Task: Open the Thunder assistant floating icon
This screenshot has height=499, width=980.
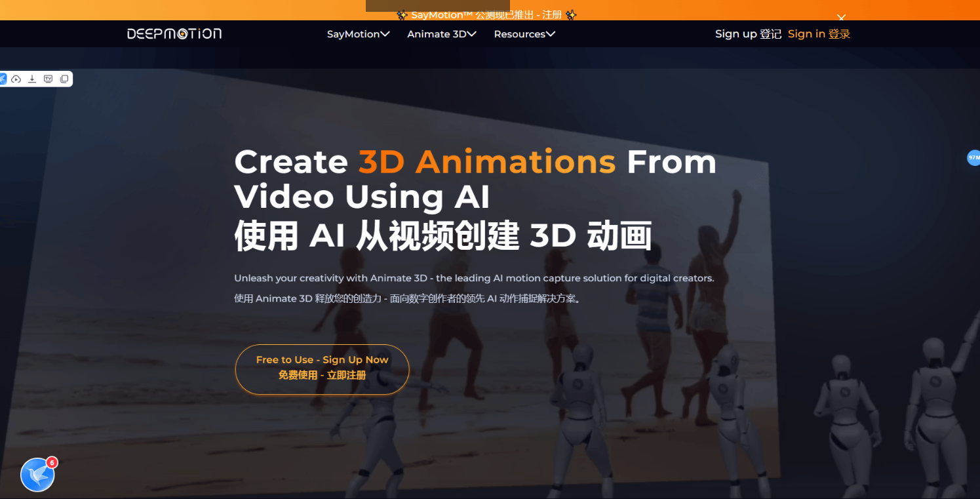Action: pos(36,475)
